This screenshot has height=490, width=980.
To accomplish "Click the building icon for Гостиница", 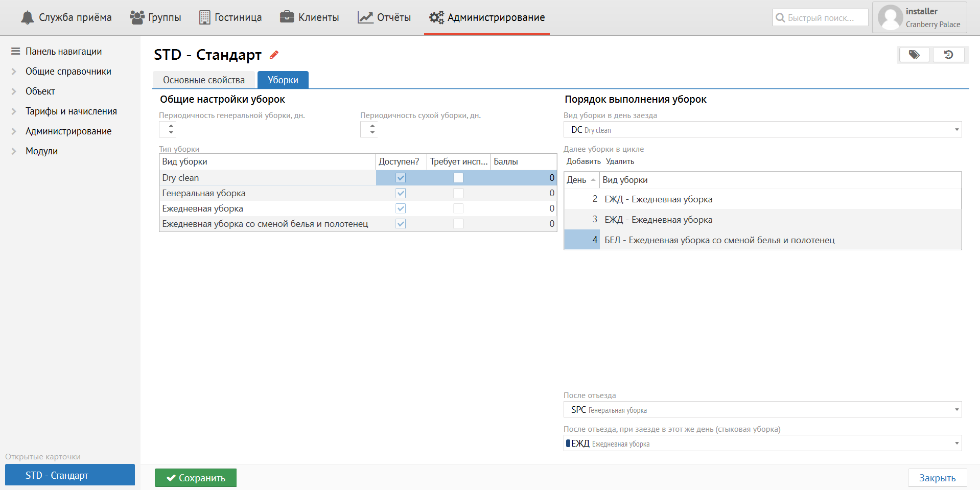I will coord(204,17).
